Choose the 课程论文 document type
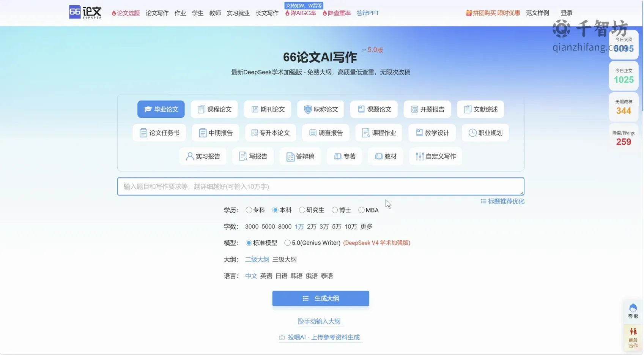 click(x=214, y=109)
